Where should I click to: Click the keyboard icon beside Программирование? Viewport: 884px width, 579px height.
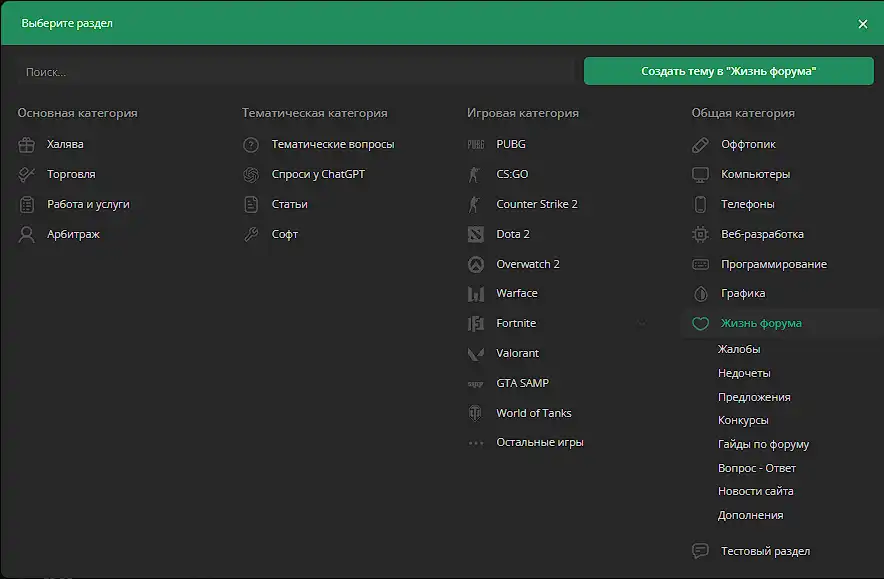(x=700, y=264)
